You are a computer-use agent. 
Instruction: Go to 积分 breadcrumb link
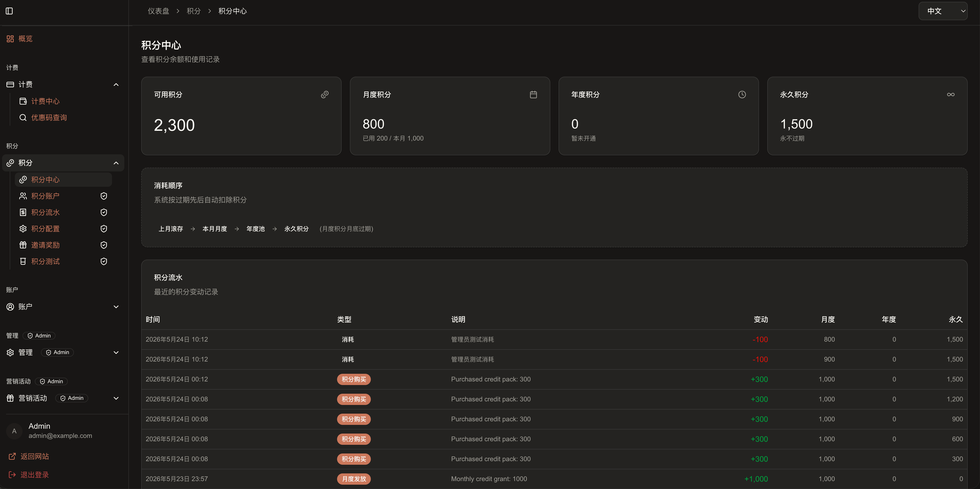[x=194, y=11]
